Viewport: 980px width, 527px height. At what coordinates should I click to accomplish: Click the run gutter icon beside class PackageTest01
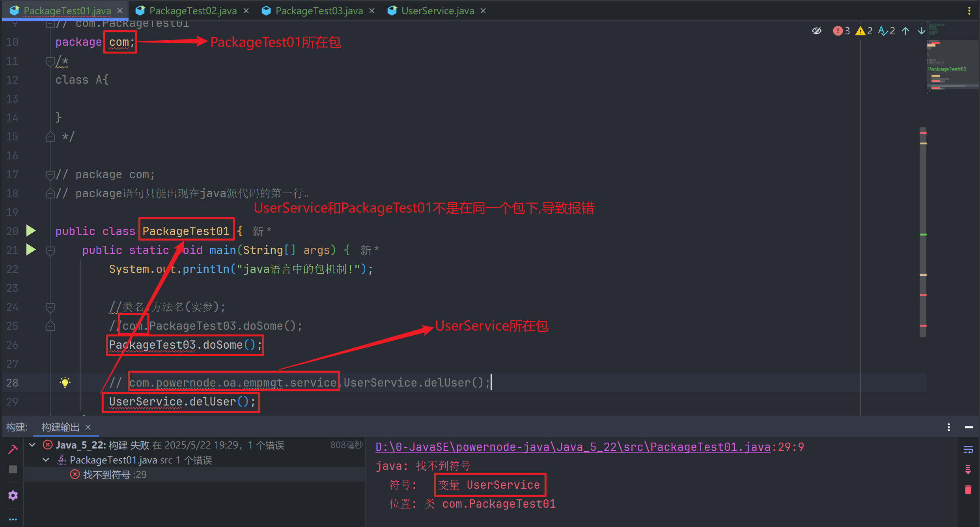coord(31,231)
